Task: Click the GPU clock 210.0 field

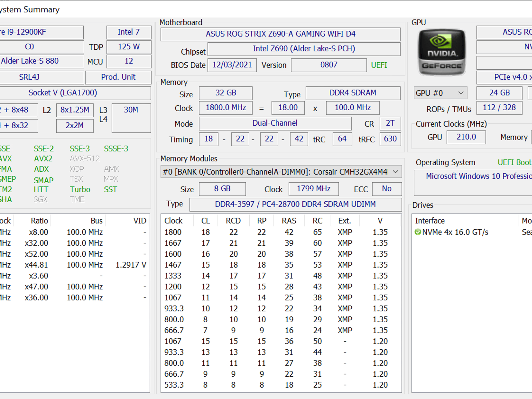Action: pos(466,137)
